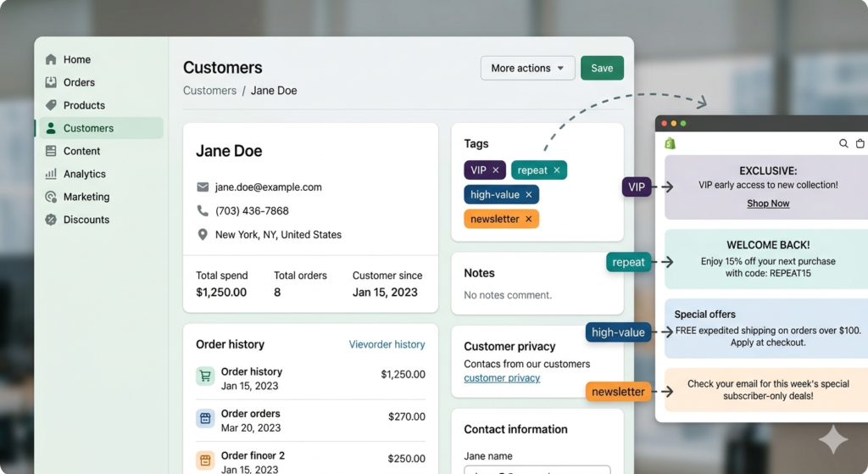The image size is (868, 474).
Task: Remove the repeat tag
Action: tap(557, 170)
